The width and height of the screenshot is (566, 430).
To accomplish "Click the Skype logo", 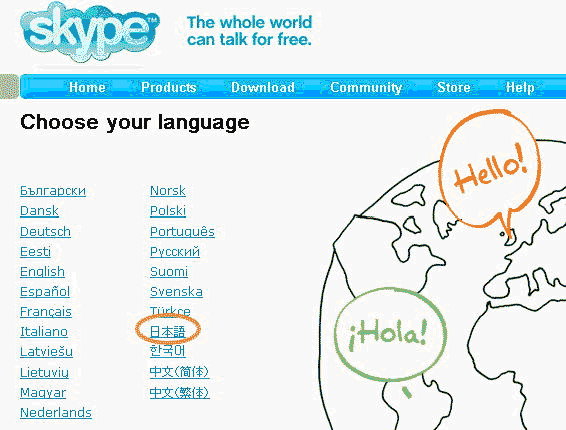I will click(x=90, y=32).
